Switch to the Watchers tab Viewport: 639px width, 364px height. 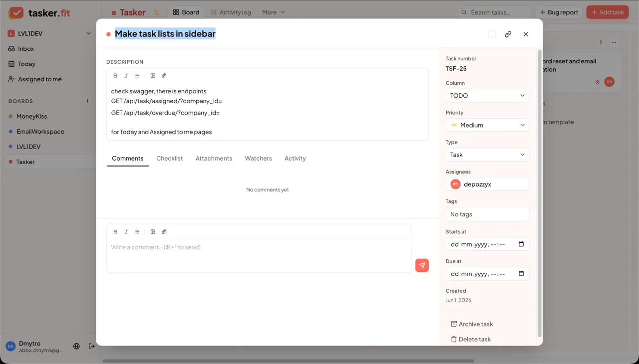(258, 159)
